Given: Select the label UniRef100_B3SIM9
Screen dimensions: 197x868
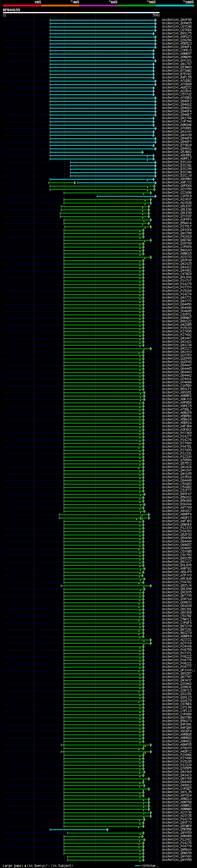Looking at the screenshot, I should (177, 169).
